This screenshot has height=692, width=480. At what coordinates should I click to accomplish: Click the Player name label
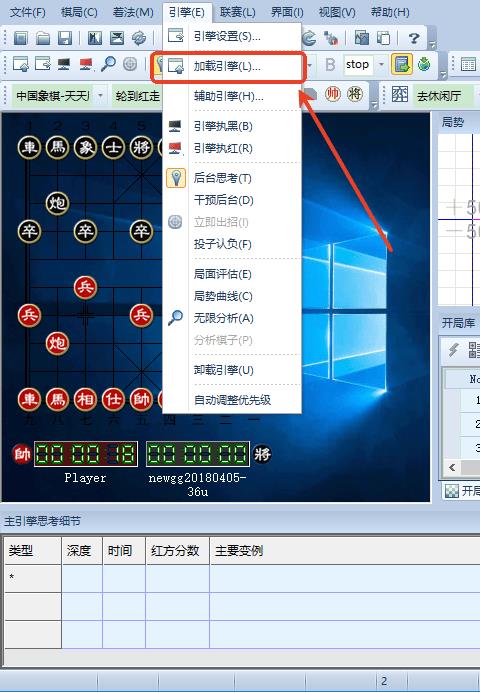pos(85,478)
